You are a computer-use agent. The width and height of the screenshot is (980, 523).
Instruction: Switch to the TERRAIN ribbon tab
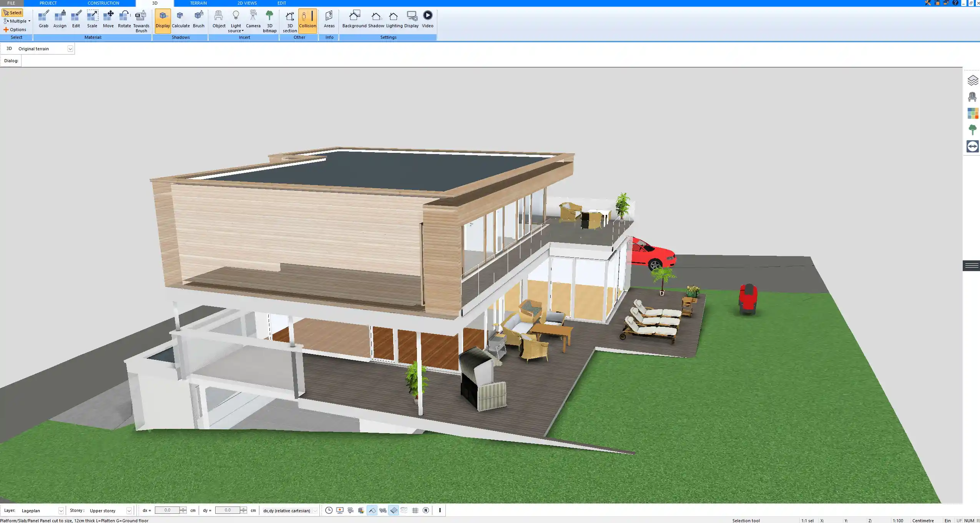coord(198,3)
